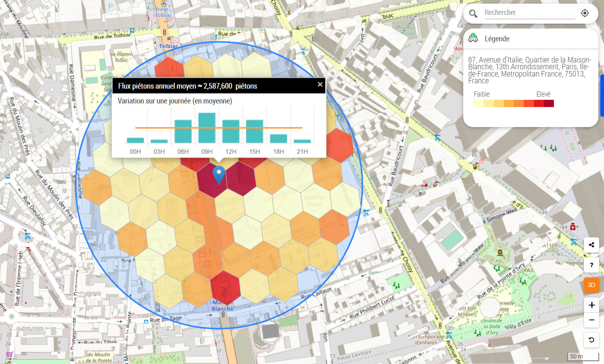Select the 18H bar in chart

(278, 139)
